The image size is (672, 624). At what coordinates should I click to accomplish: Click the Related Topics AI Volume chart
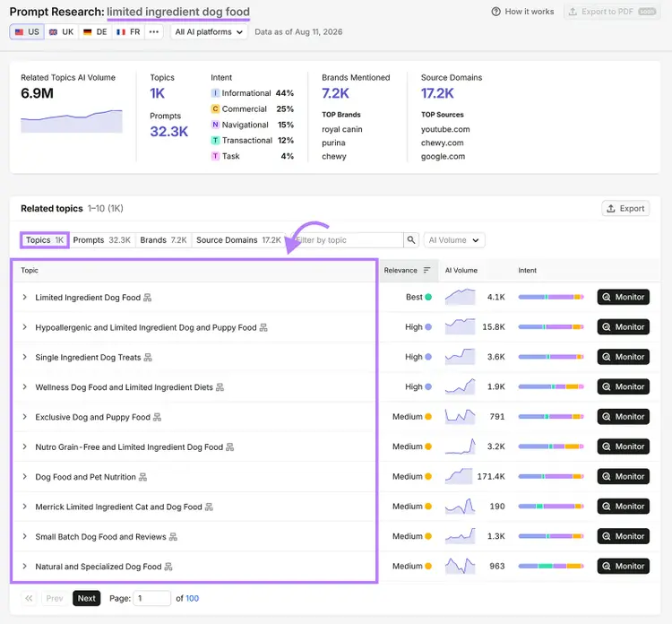(72, 121)
